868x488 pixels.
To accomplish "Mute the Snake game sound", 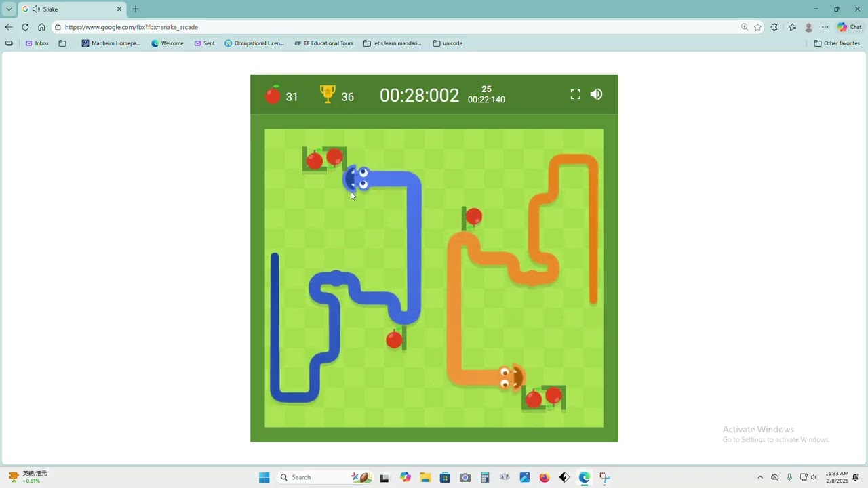I will pos(596,95).
